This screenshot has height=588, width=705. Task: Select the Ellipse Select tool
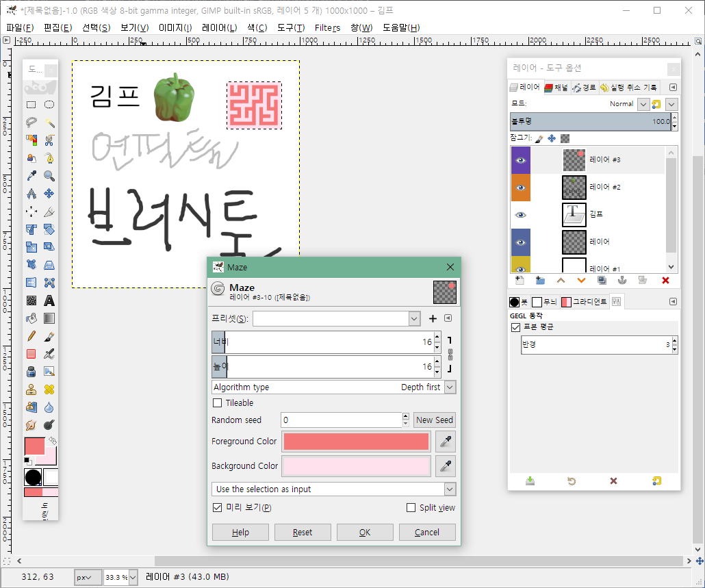pos(49,105)
